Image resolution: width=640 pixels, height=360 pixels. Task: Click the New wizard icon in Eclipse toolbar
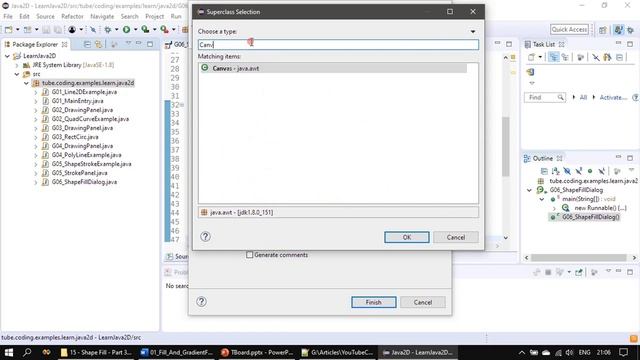[8, 29]
